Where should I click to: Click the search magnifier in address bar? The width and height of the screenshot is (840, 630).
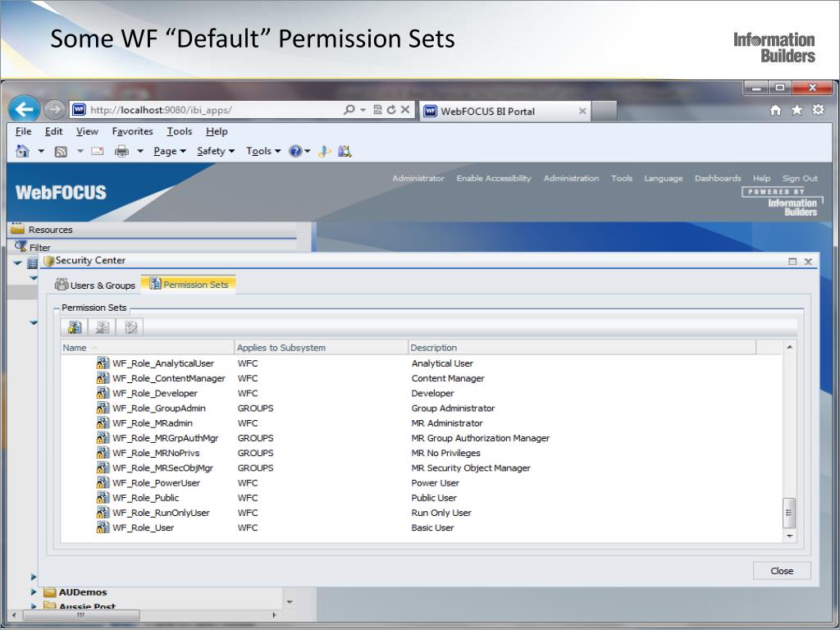coord(349,109)
